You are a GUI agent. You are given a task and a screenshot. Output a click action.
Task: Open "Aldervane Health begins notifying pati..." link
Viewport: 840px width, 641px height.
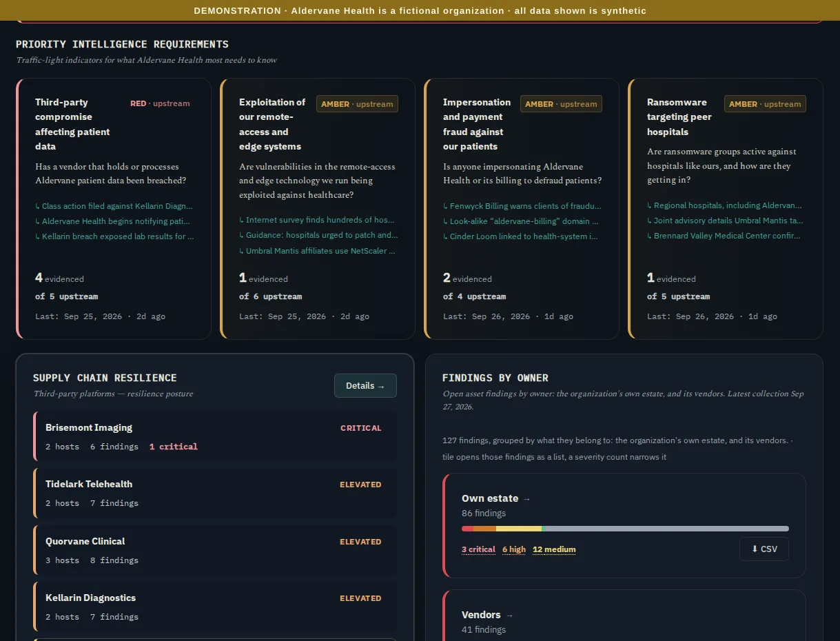click(112, 221)
